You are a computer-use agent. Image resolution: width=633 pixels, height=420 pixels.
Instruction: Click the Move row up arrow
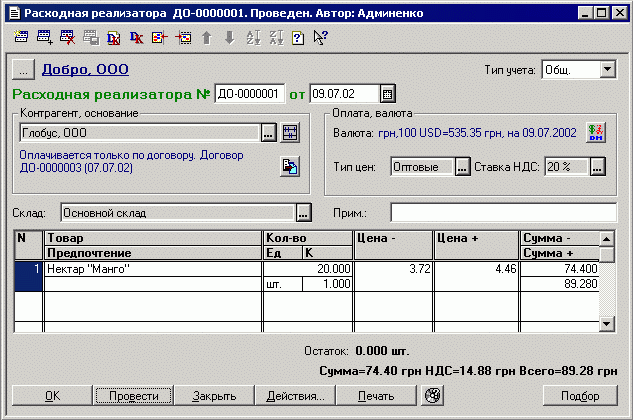coord(206,38)
